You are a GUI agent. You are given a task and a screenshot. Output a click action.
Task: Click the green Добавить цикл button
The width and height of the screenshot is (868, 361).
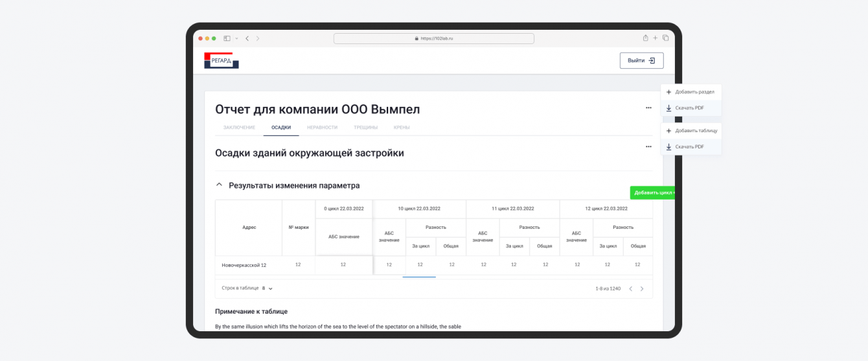pyautogui.click(x=653, y=192)
